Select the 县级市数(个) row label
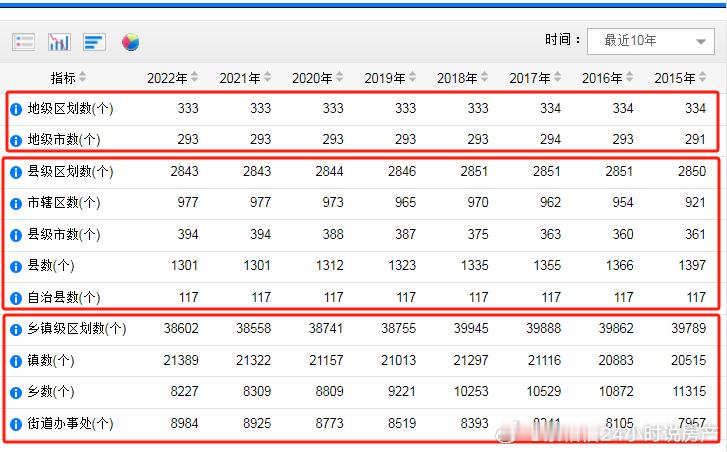The width and height of the screenshot is (727, 452). click(64, 234)
